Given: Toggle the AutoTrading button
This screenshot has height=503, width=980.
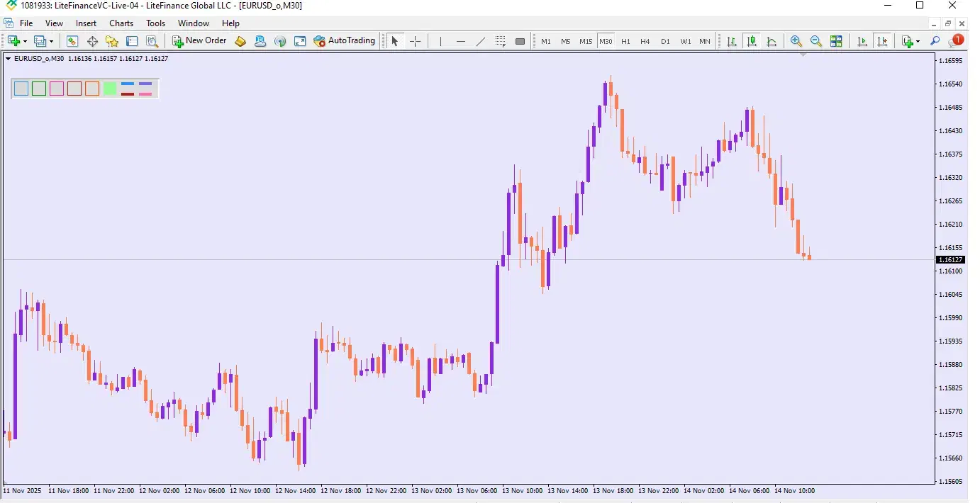Looking at the screenshot, I should click(x=345, y=41).
